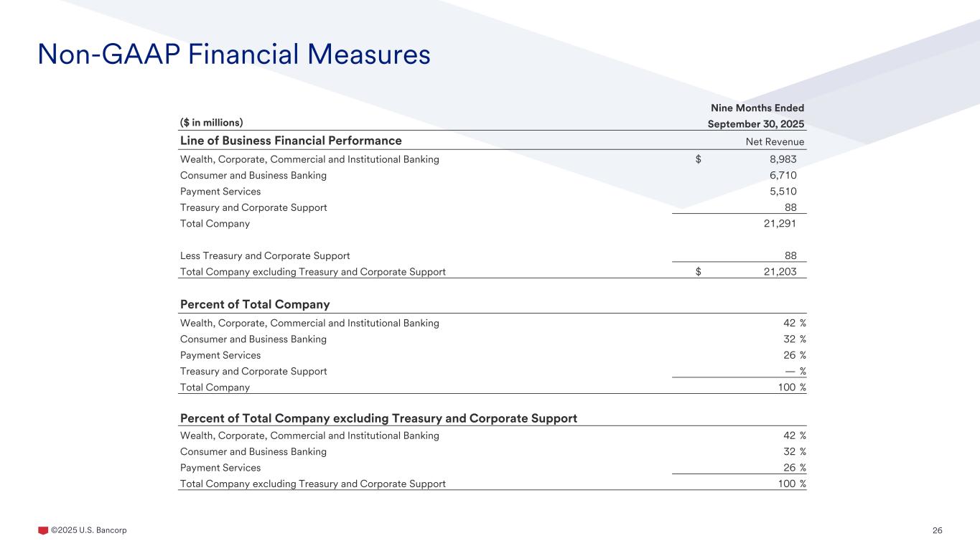The width and height of the screenshot is (980, 551).
Task: Click the "Nine Months Ended" header text
Action: pyautogui.click(x=757, y=108)
